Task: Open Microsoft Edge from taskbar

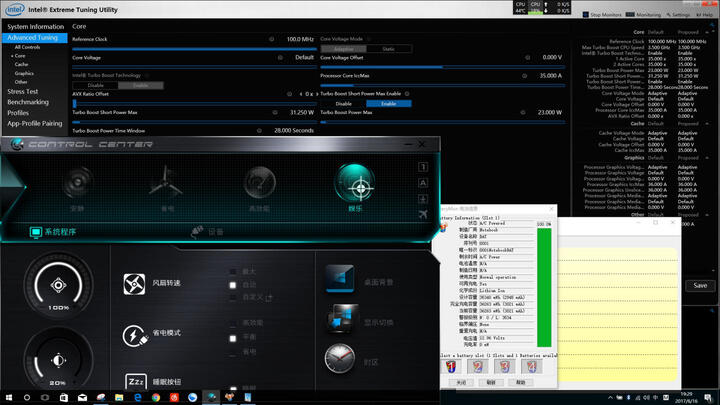Action: (137, 397)
